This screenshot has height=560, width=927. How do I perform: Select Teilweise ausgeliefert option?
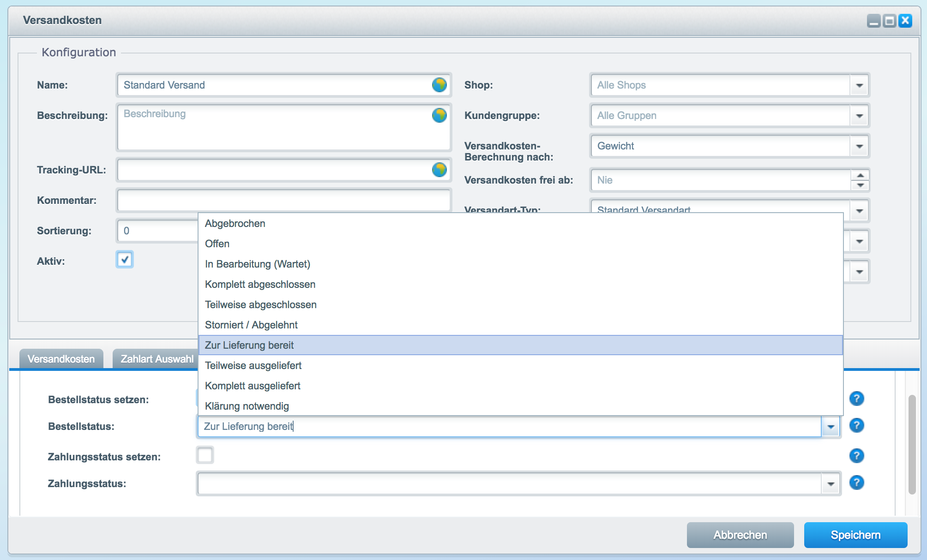[x=520, y=365]
